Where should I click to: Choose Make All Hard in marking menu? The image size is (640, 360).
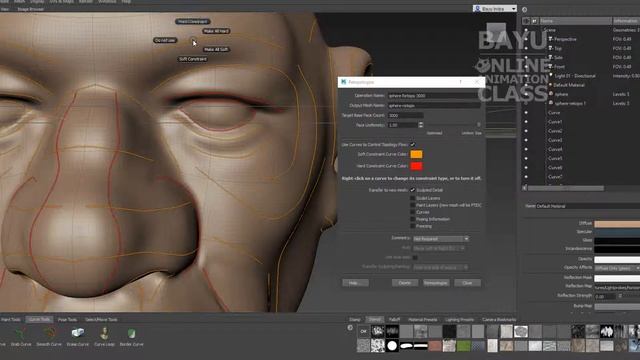point(216,31)
